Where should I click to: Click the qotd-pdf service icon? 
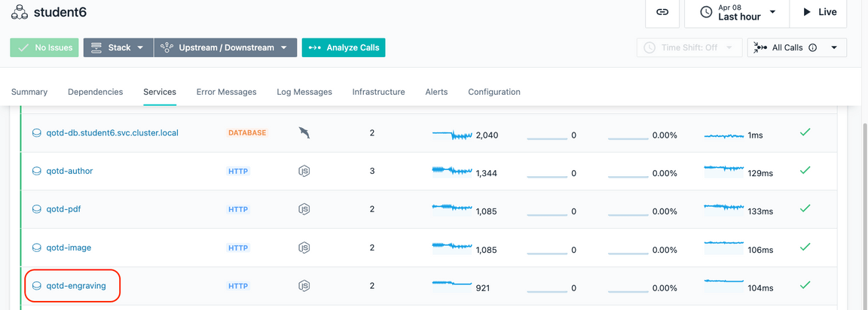point(37,209)
